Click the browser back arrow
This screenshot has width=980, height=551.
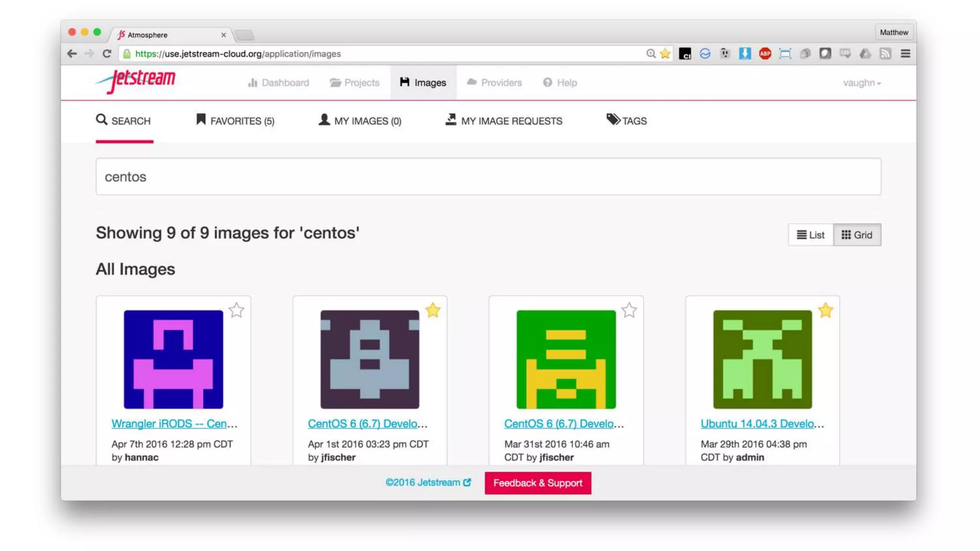click(x=72, y=54)
